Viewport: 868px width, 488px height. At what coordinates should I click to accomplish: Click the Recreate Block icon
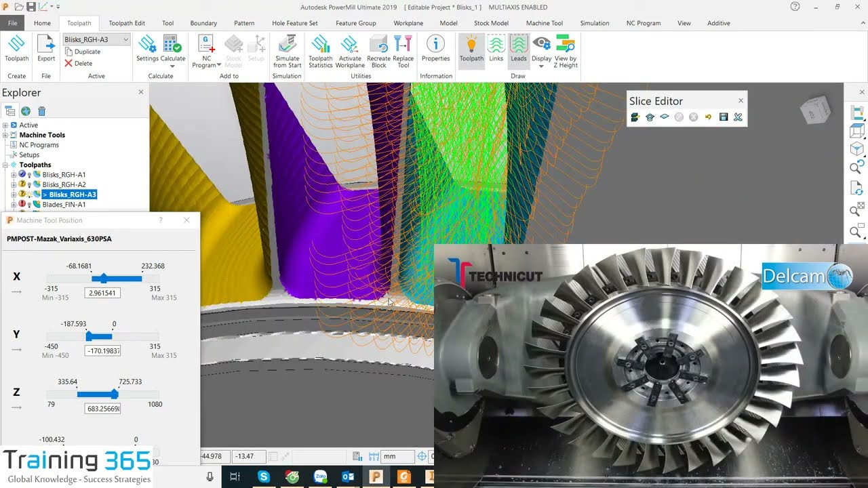tap(379, 44)
